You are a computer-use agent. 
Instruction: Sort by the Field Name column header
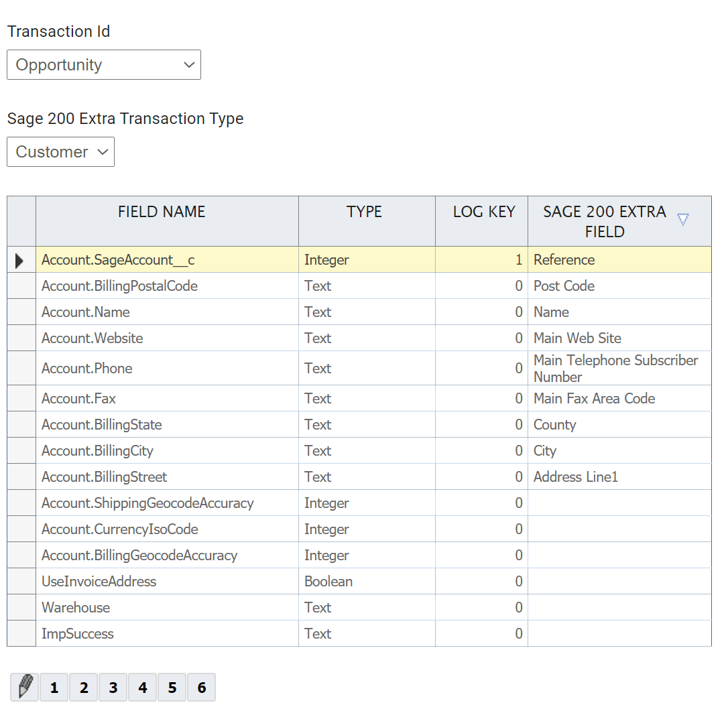[x=162, y=212]
